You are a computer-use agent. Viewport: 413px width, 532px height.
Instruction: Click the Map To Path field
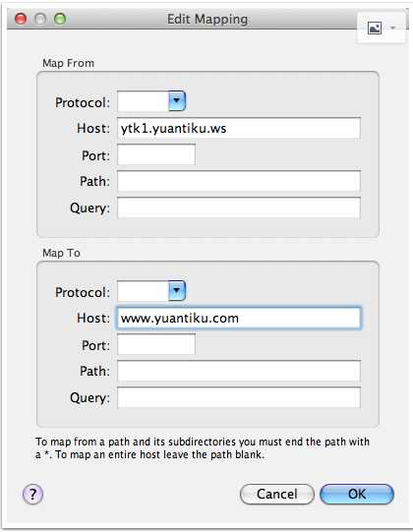[239, 371]
